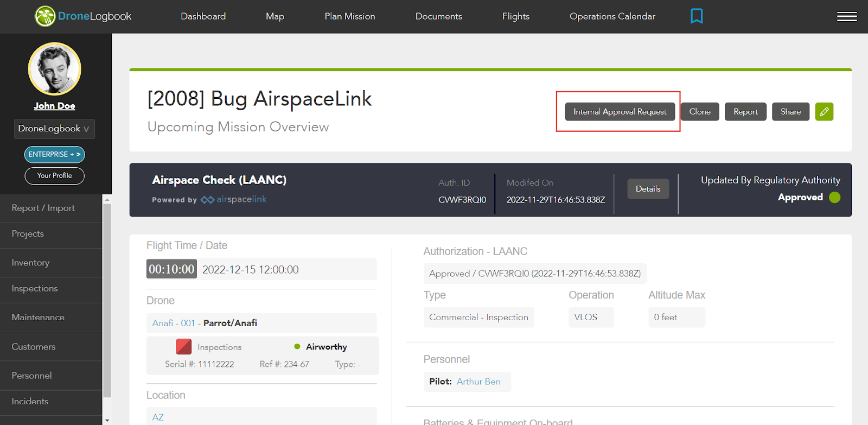
Task: Click the red Inspections status icon
Action: (184, 346)
